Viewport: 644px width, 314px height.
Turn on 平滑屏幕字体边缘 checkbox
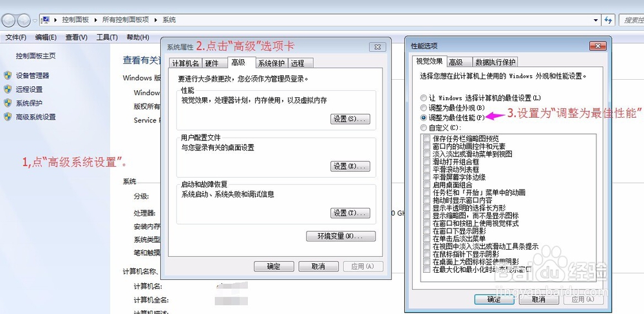[x=426, y=178]
